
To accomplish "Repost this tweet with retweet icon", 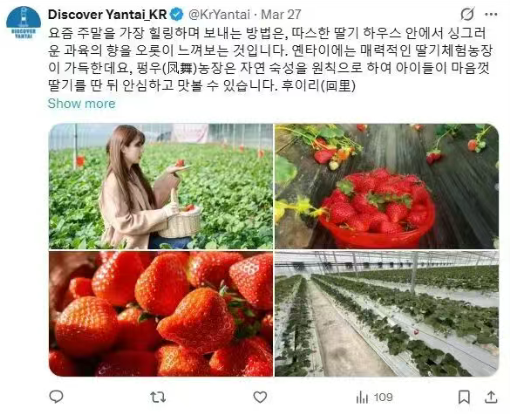I will 158,397.
